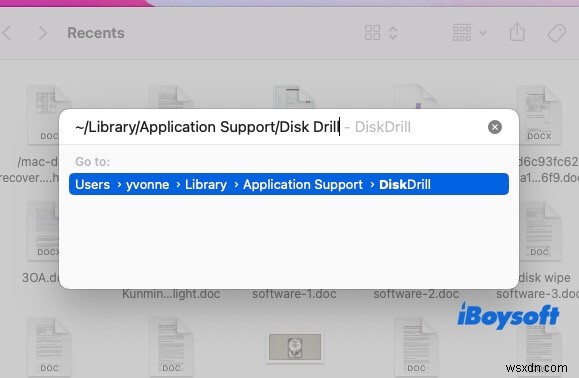
Task: Go forward in Finder toolbar
Action: [43, 33]
